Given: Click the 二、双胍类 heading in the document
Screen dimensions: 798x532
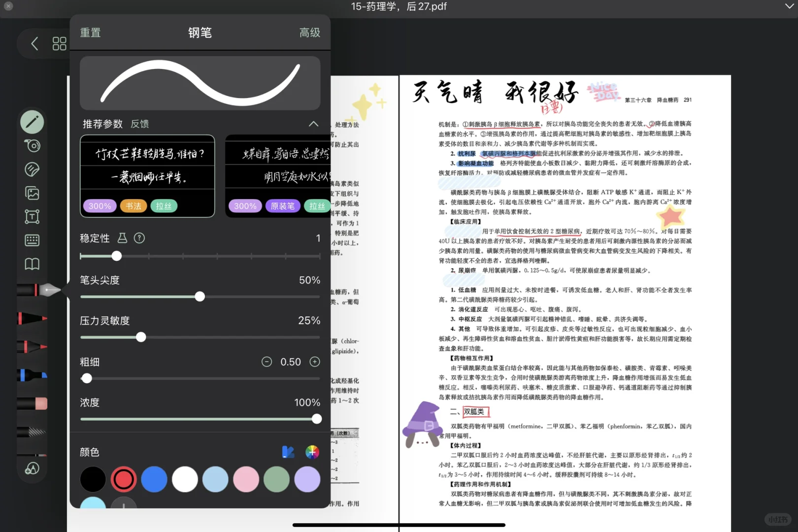Looking at the screenshot, I should tap(469, 411).
